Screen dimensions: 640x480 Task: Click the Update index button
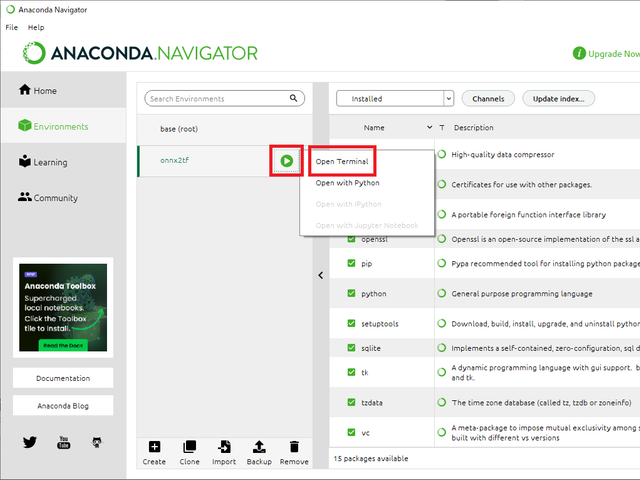coord(558,98)
